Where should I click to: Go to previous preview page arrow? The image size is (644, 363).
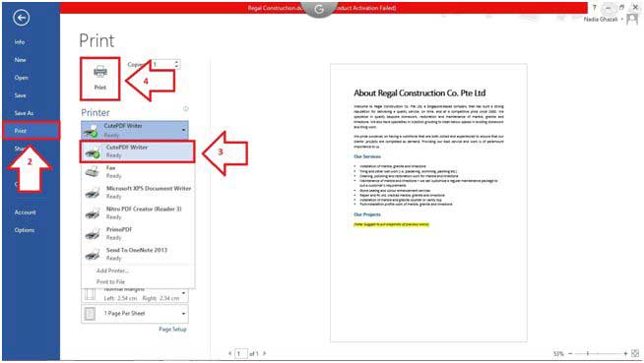click(229, 353)
